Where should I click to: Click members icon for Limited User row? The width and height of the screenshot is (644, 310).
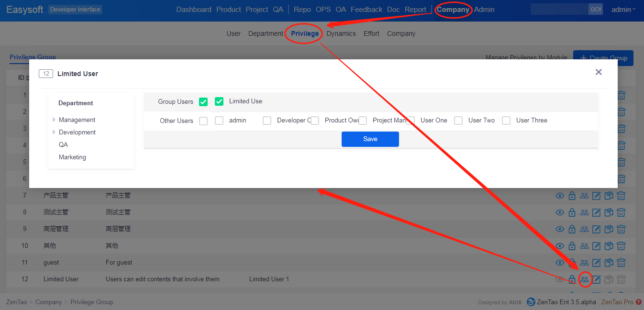click(584, 279)
